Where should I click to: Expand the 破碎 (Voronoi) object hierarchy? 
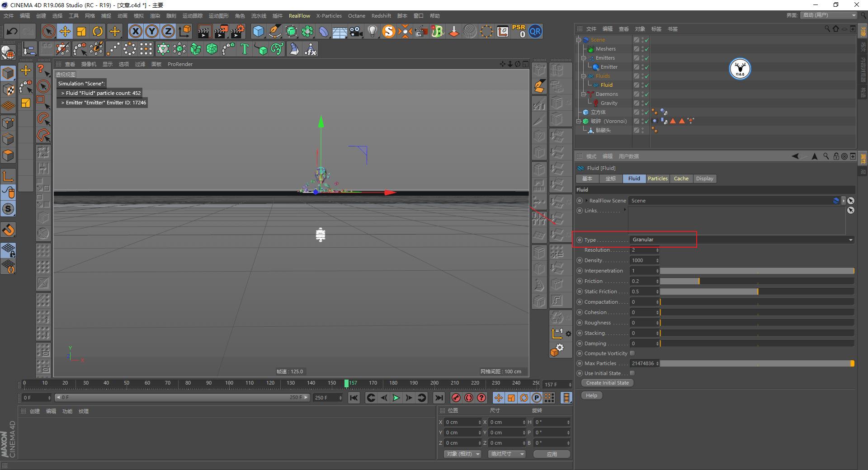(578, 121)
